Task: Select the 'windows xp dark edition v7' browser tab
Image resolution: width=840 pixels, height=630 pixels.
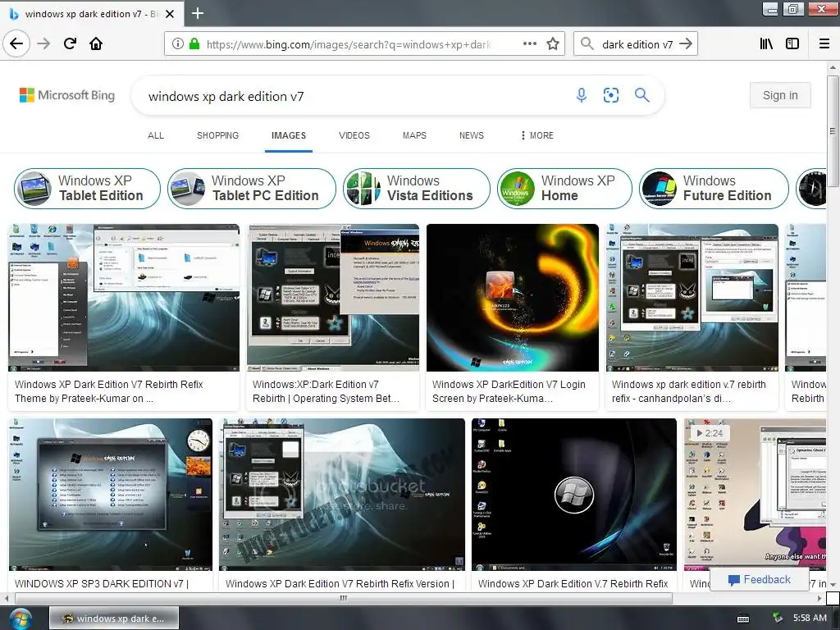Action: pyautogui.click(x=92, y=14)
